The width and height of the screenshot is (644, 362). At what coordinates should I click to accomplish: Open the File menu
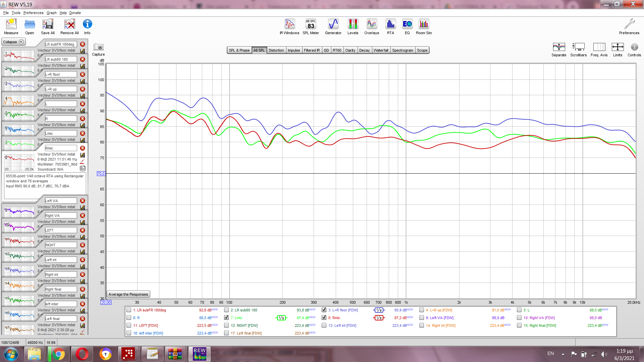6,13
